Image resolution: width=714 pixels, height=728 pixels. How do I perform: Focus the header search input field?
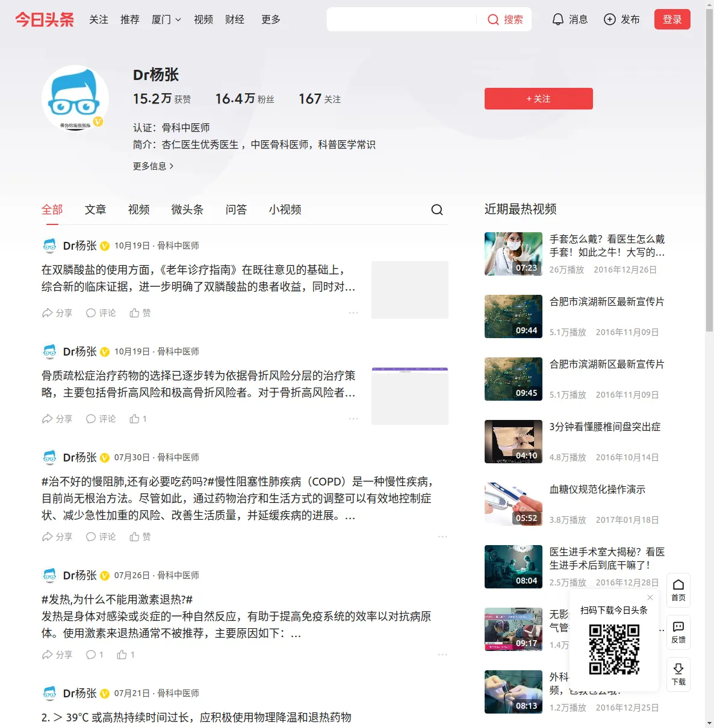[402, 19]
